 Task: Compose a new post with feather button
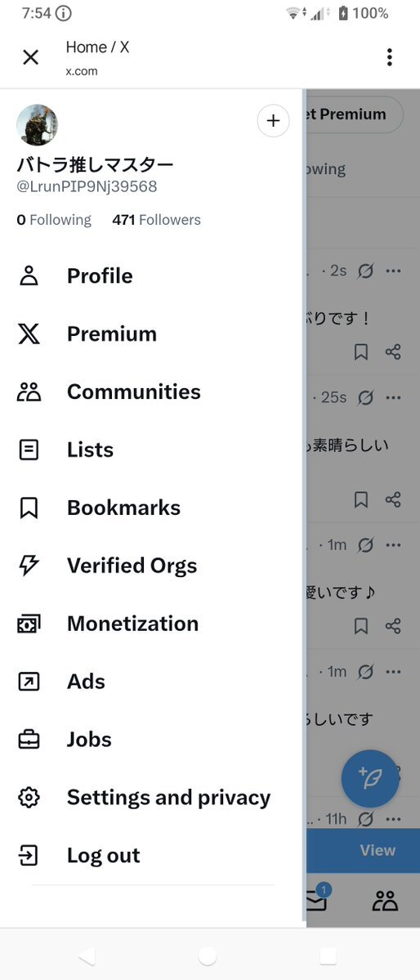point(370,778)
